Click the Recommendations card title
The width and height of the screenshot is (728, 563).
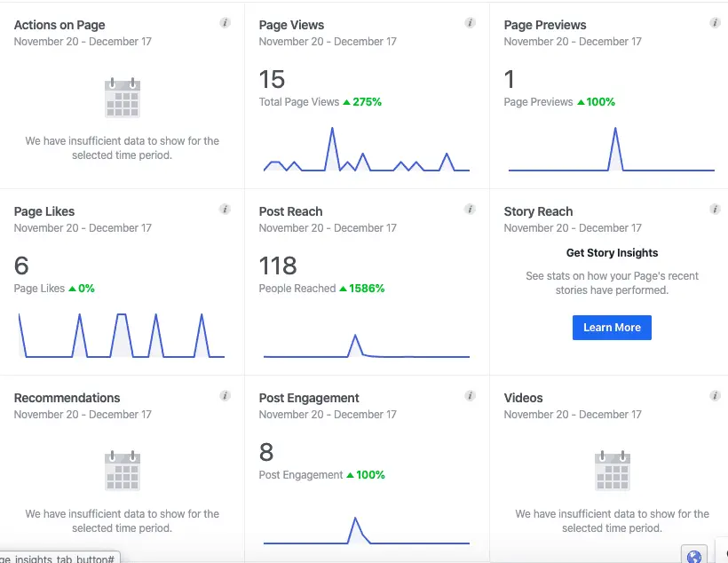point(67,398)
